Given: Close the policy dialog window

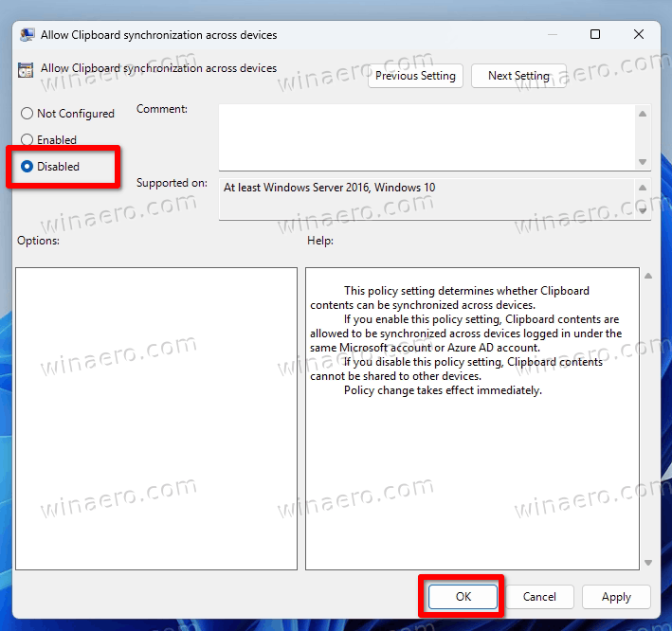Looking at the screenshot, I should (x=639, y=34).
